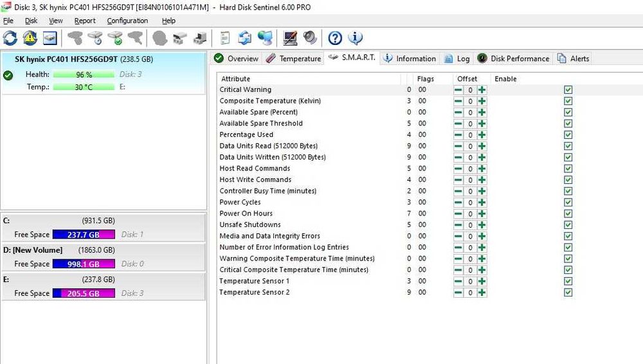The image size is (643, 364).
Task: Increase offset for Percentage Used
Action: click(482, 135)
